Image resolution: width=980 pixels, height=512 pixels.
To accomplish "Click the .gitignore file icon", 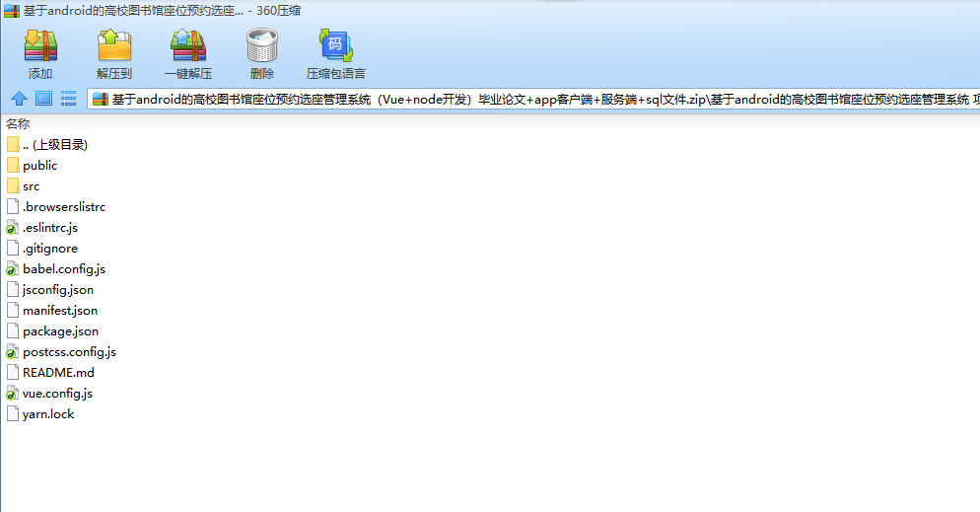I will pyautogui.click(x=13, y=249).
